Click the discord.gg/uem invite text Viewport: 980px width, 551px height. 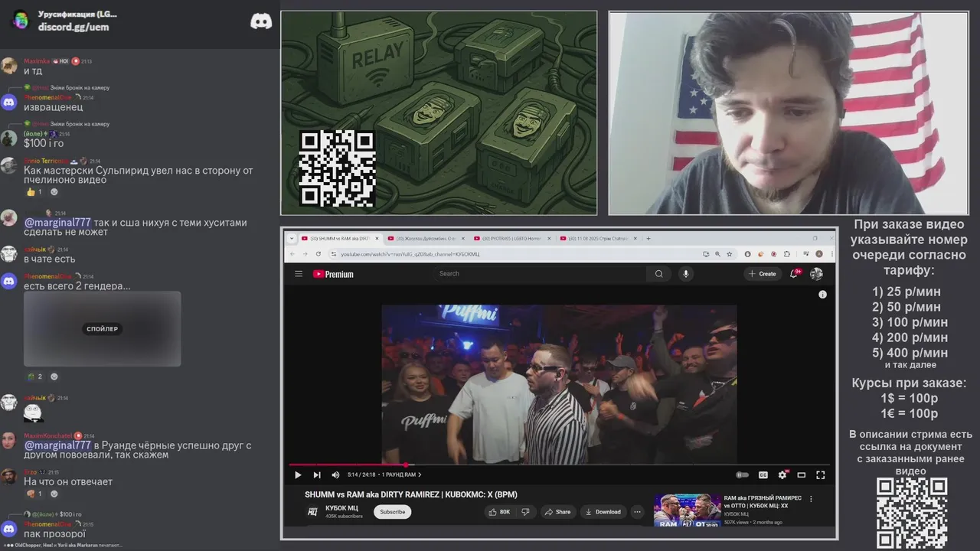[x=73, y=27]
